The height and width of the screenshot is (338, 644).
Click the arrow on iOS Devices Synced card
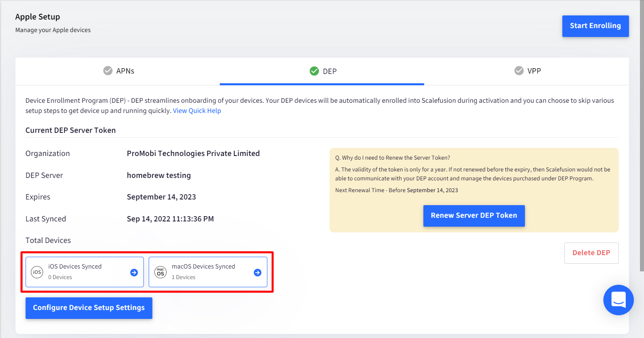(134, 273)
